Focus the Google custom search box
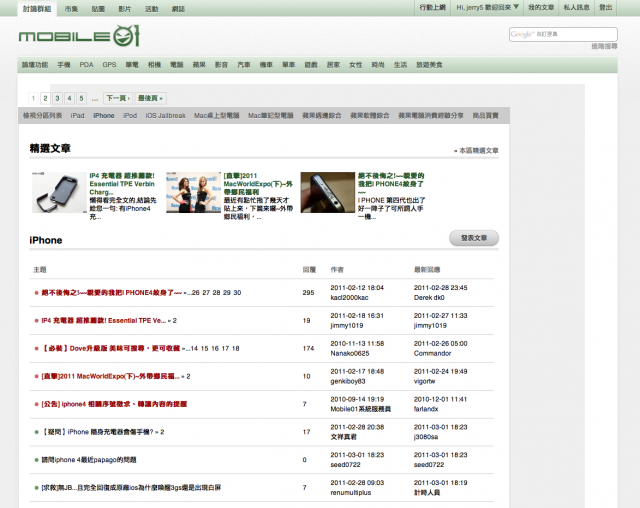This screenshot has height=508, width=640. click(563, 34)
